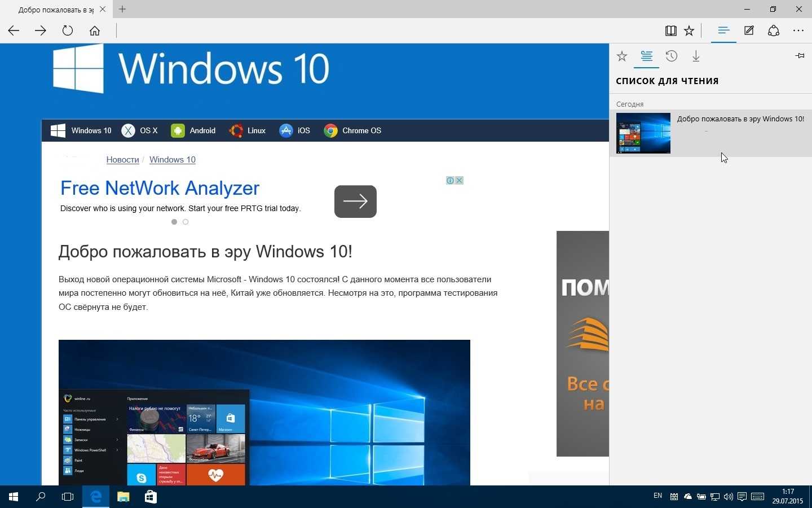Open OS X site category
The image size is (812, 508).
[x=140, y=130]
